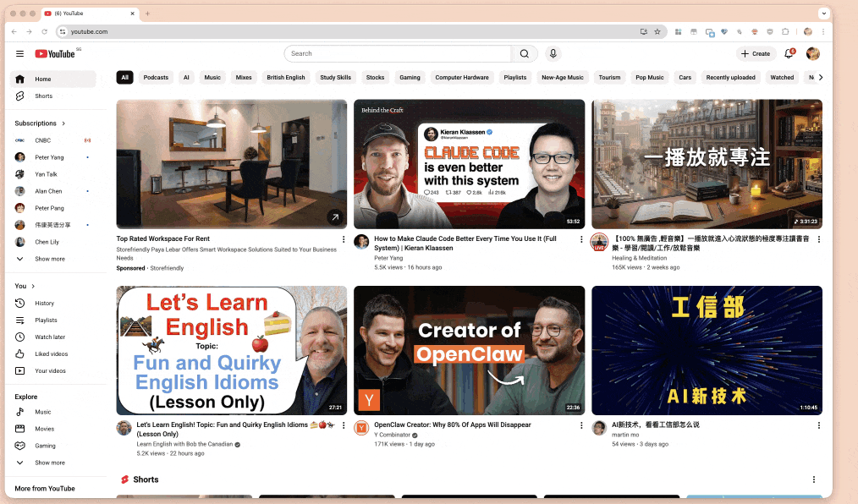The width and height of the screenshot is (858, 504).
Task: Open the hamburger guide menu
Action: click(x=19, y=54)
